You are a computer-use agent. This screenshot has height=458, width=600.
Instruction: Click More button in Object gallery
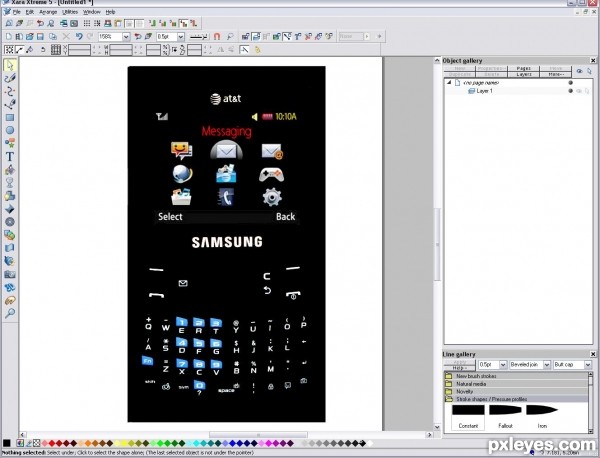555,74
